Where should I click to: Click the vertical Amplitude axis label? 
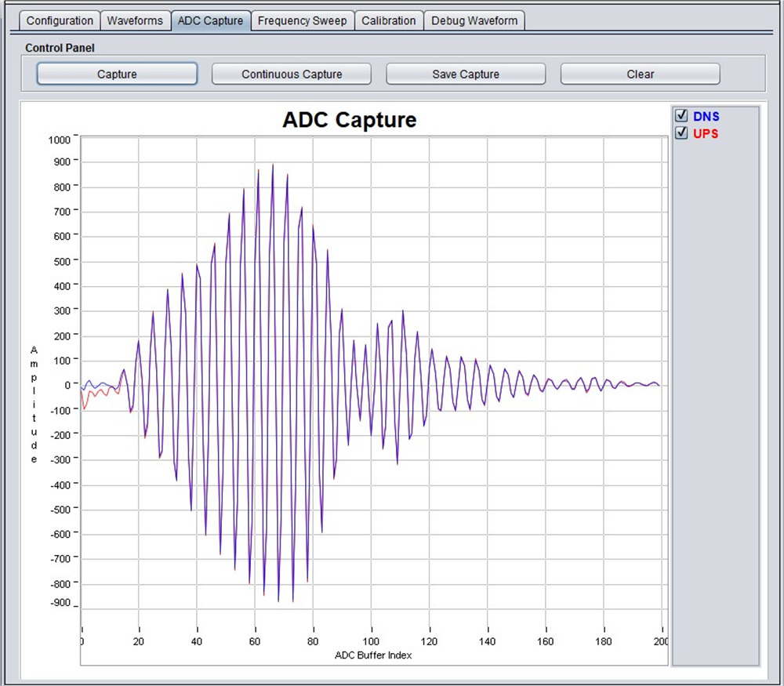(x=34, y=404)
